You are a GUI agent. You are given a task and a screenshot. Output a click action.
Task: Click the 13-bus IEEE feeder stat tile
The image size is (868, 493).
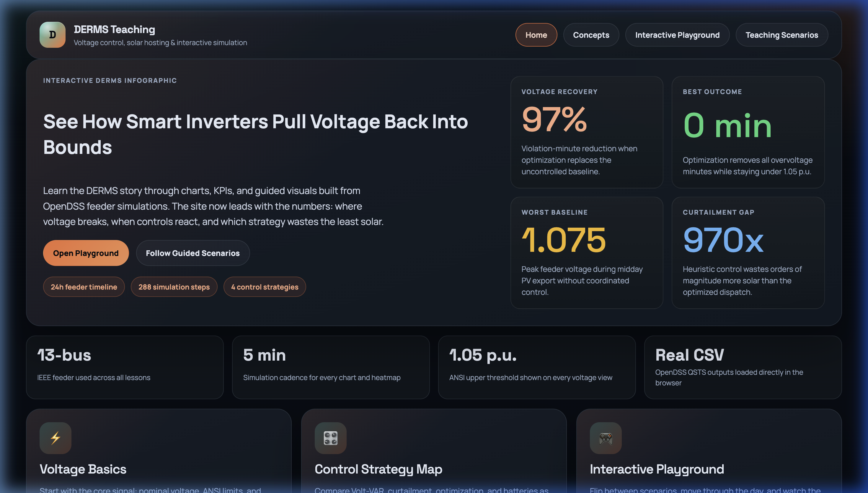[x=125, y=367]
